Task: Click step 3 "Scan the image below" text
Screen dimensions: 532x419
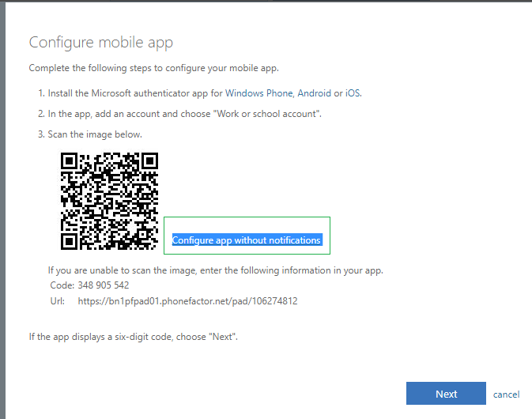Action: pyautogui.click(x=89, y=134)
